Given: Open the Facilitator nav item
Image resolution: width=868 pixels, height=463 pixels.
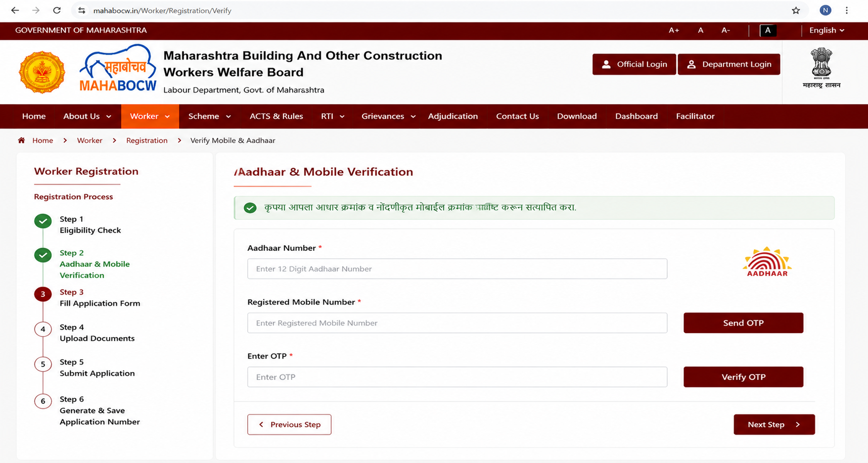Looking at the screenshot, I should coord(695,116).
